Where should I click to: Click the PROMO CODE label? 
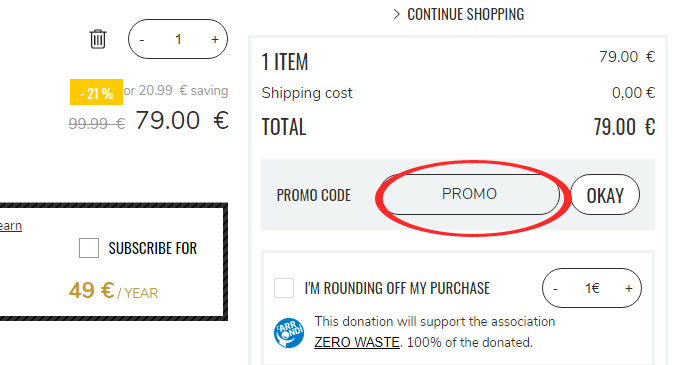click(x=314, y=195)
